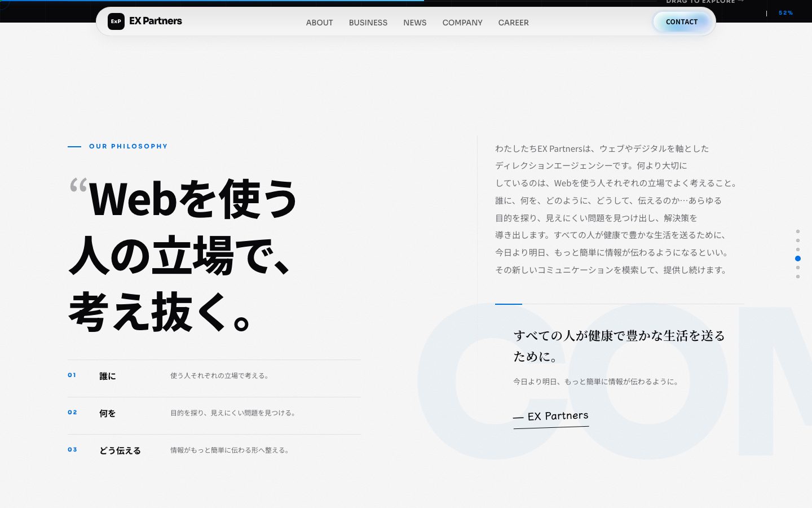Click the 52% progress indicator
The height and width of the screenshot is (508, 812).
pyautogui.click(x=785, y=13)
